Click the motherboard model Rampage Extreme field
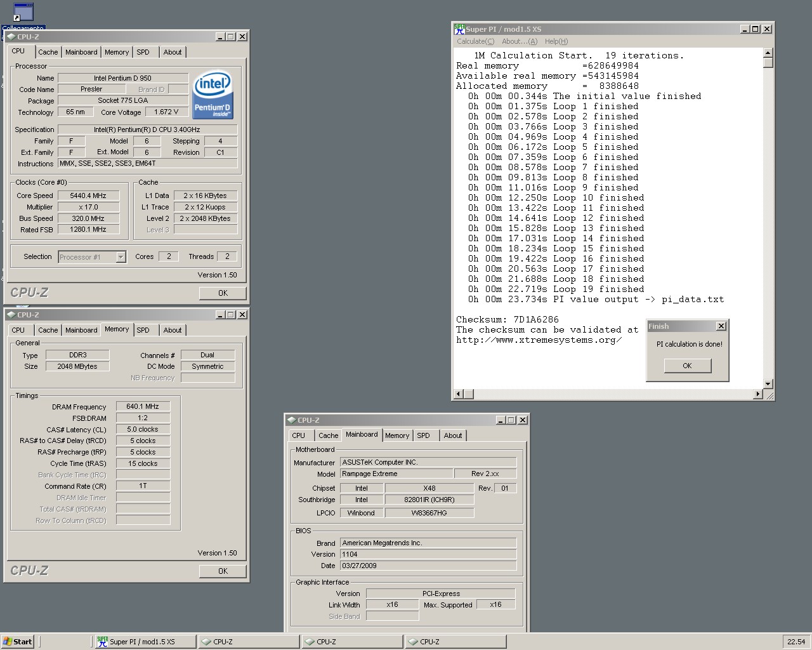The height and width of the screenshot is (650, 812). (396, 474)
